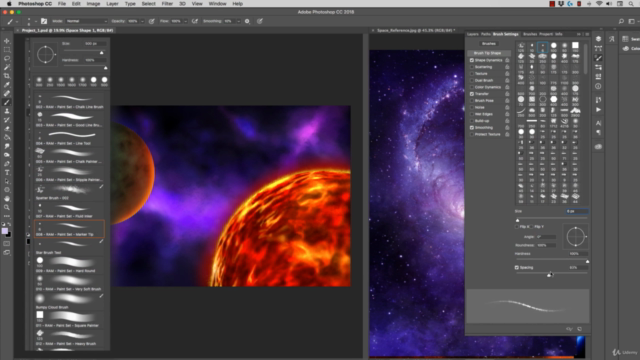640x360 pixels.
Task: Select the Lasso tool
Action: point(7,58)
